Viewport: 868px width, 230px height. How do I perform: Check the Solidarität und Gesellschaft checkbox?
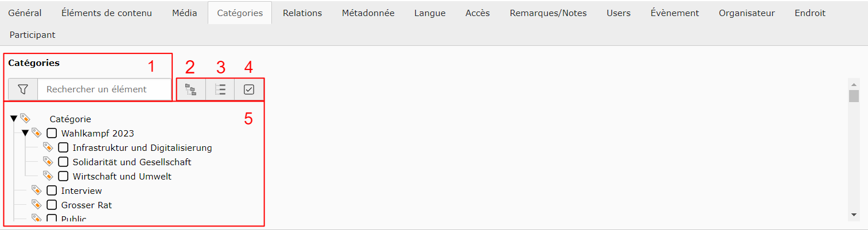[63, 162]
